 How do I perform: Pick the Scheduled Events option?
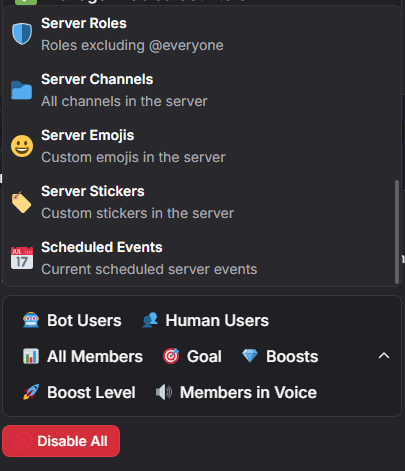[200, 258]
